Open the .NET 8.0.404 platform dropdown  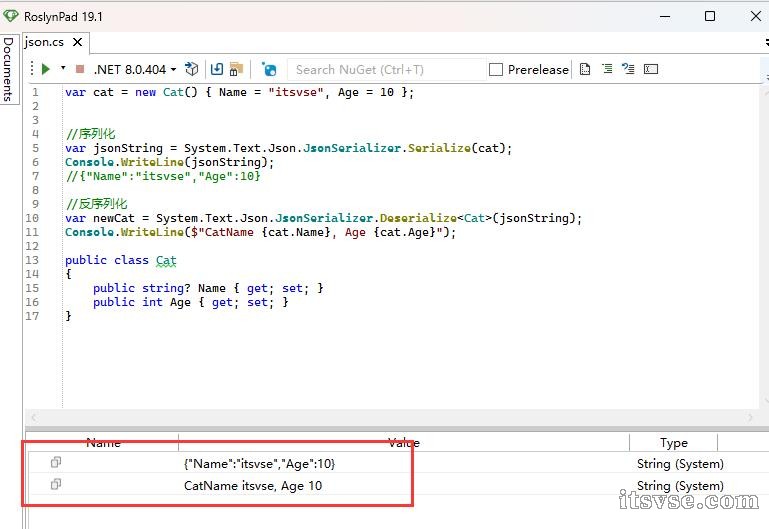pos(135,70)
